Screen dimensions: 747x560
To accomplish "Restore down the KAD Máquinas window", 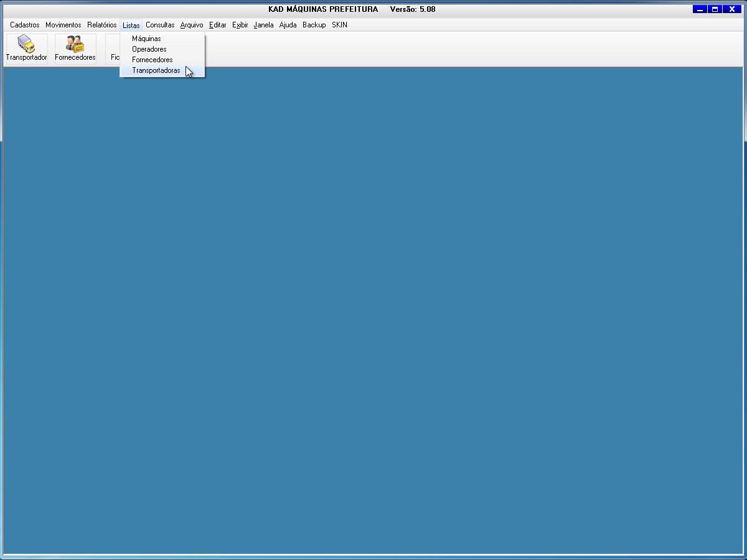I will [x=715, y=9].
